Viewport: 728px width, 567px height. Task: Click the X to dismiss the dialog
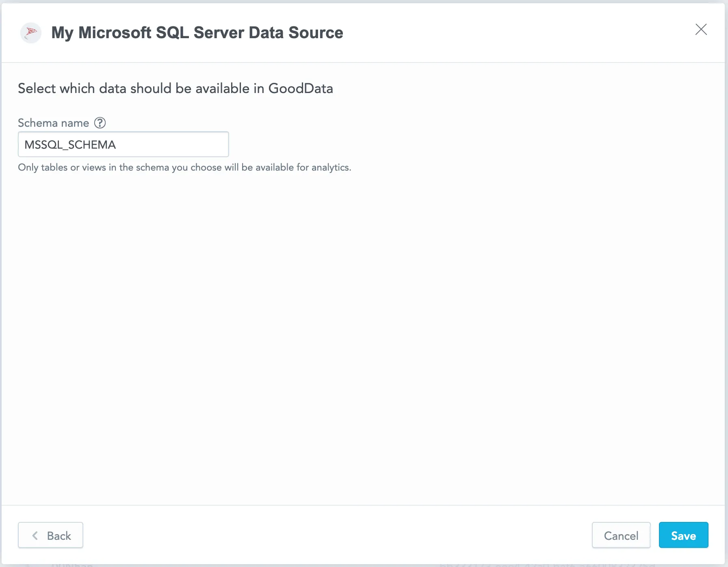(701, 29)
